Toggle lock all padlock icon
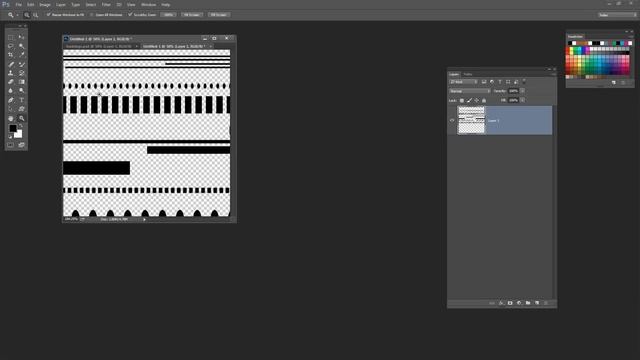The image size is (640, 360). pyautogui.click(x=484, y=100)
